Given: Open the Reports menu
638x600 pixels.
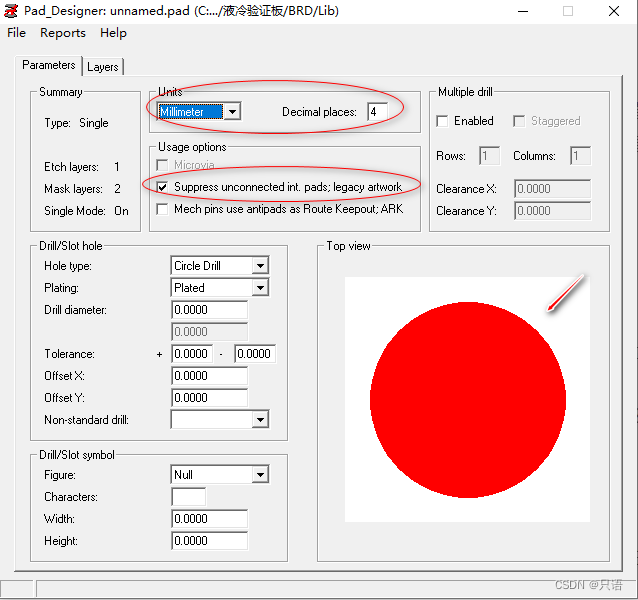Looking at the screenshot, I should point(63,33).
